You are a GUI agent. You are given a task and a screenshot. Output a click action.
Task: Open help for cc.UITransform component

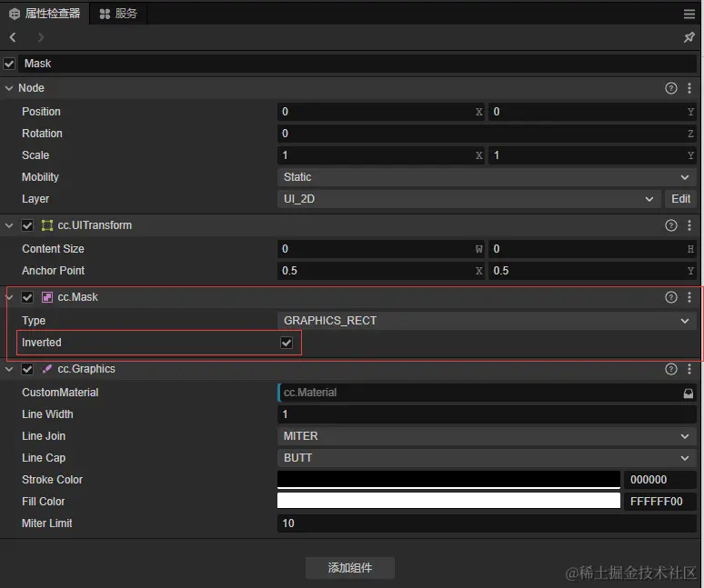pyautogui.click(x=670, y=225)
